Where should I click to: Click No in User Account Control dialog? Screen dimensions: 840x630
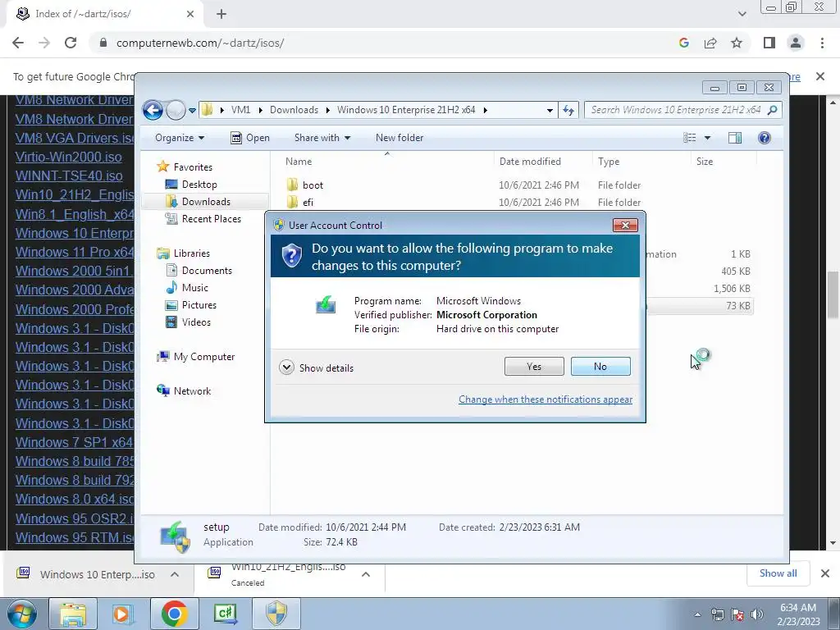coord(600,367)
